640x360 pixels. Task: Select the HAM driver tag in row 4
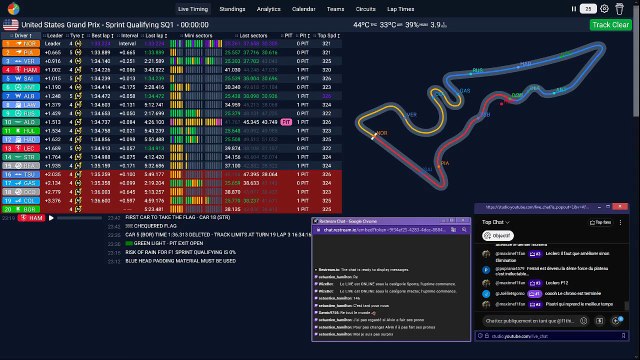pos(21,70)
